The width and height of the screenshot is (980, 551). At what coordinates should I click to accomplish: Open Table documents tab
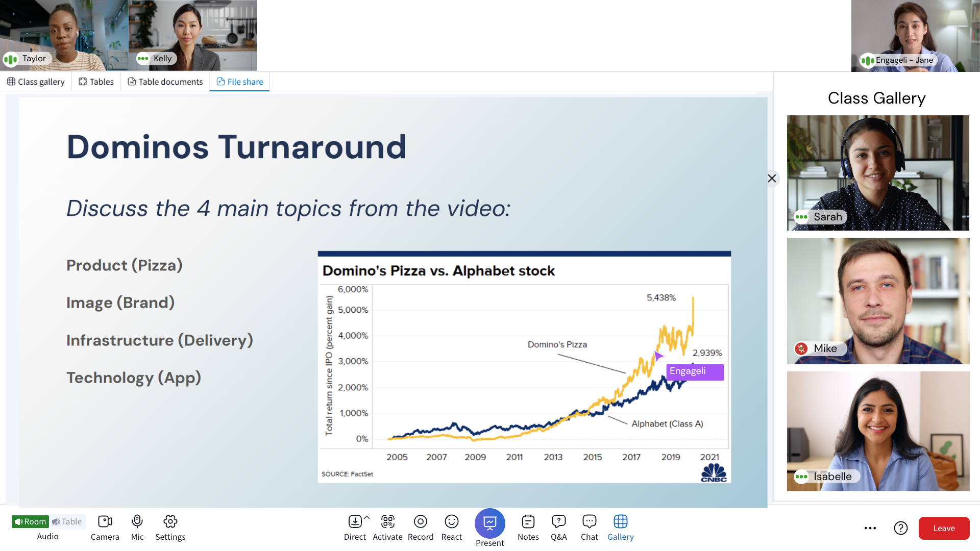[x=165, y=82]
